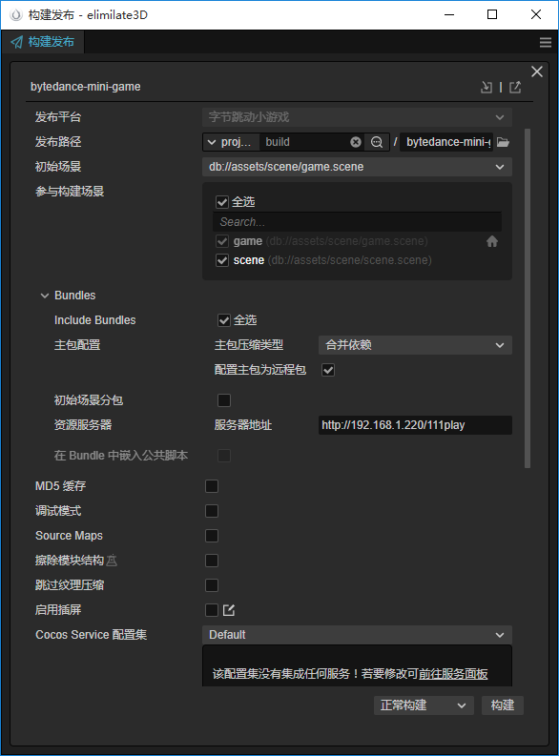Image resolution: width=559 pixels, height=756 pixels.
Task: Click the export build config icon
Action: coord(515,88)
